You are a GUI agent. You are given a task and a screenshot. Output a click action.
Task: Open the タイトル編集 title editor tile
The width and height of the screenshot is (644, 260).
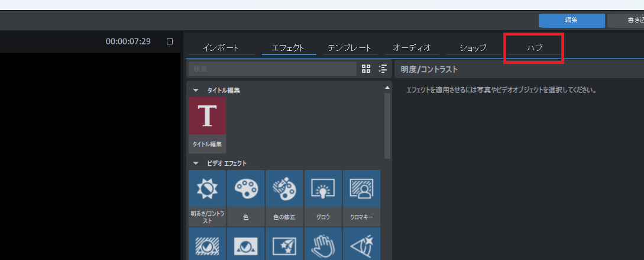coord(207,124)
